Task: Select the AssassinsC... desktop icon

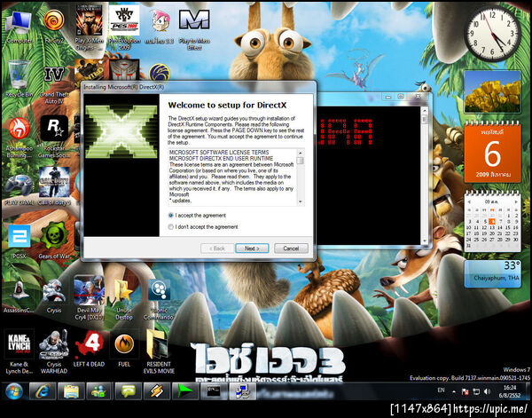Action: pos(19,296)
